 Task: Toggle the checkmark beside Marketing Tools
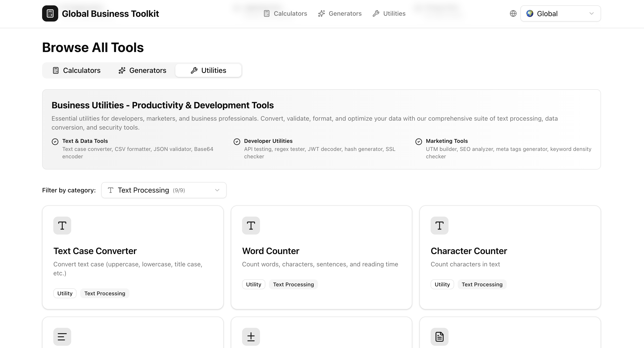(x=419, y=142)
